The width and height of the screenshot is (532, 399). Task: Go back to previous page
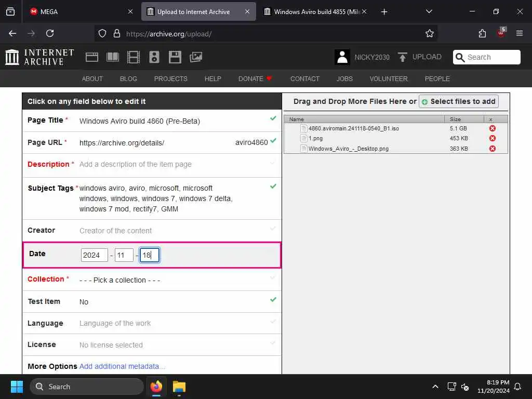click(12, 33)
